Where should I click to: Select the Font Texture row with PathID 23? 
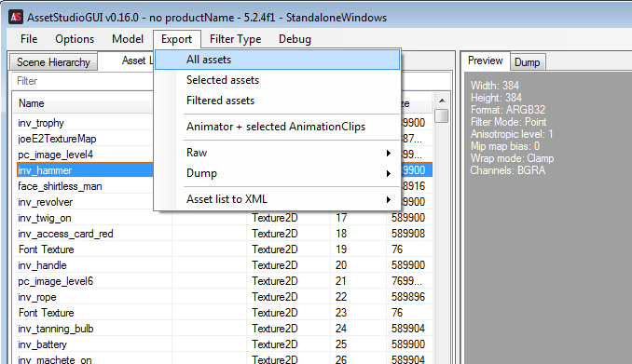click(x=222, y=313)
